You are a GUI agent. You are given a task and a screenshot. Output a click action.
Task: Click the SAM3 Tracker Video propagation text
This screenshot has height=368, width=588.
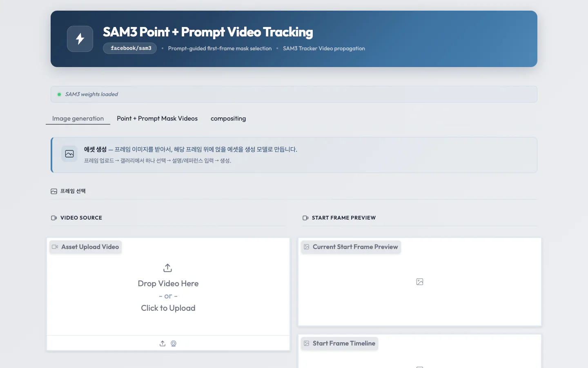(x=324, y=48)
